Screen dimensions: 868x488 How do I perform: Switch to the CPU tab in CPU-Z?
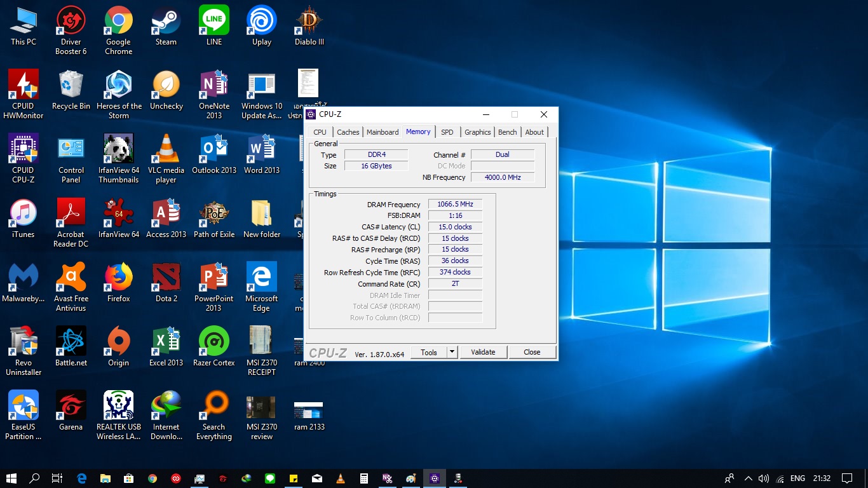320,132
